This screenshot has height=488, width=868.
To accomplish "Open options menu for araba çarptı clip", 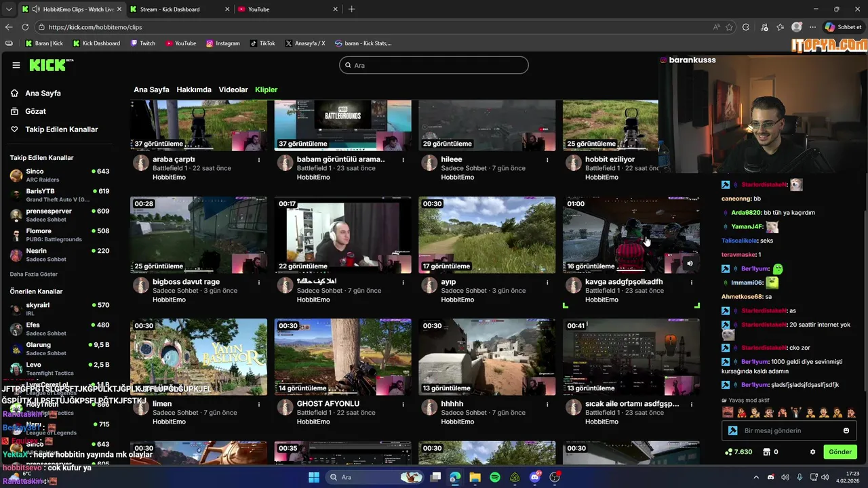I will coord(259,160).
